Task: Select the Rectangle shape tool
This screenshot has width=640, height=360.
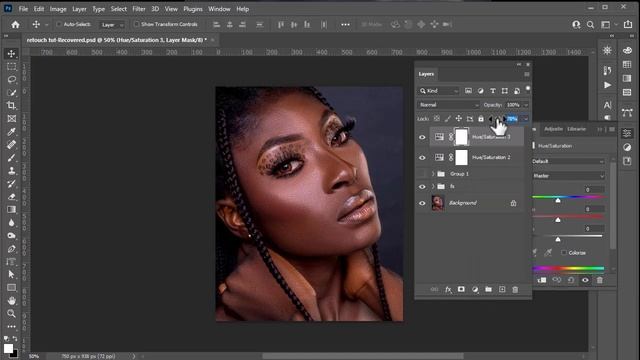Action: click(11, 287)
